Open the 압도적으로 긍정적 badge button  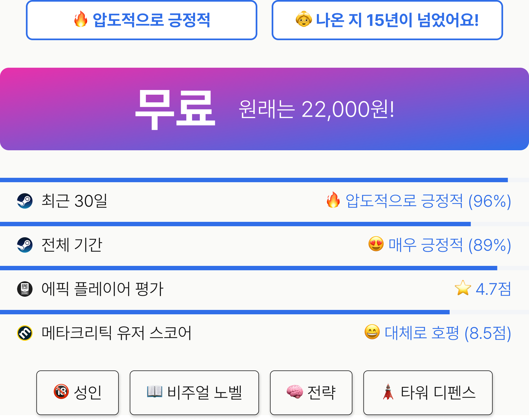pos(142,20)
